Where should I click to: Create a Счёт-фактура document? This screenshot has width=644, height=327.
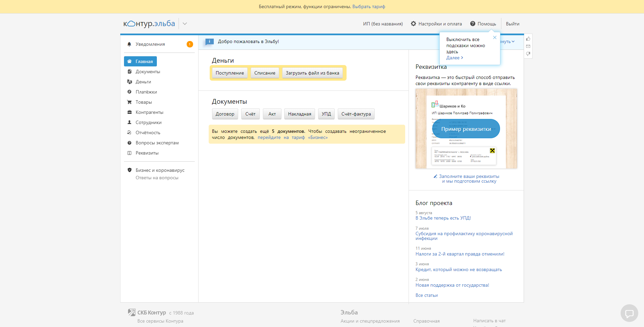pos(356,114)
